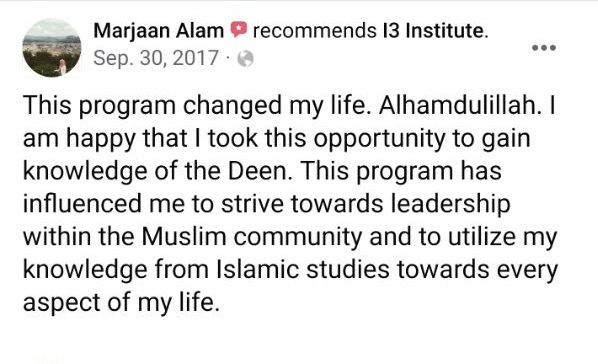Click the word "happy" in the review
The image size is (598, 364).
pyautogui.click(x=101, y=139)
